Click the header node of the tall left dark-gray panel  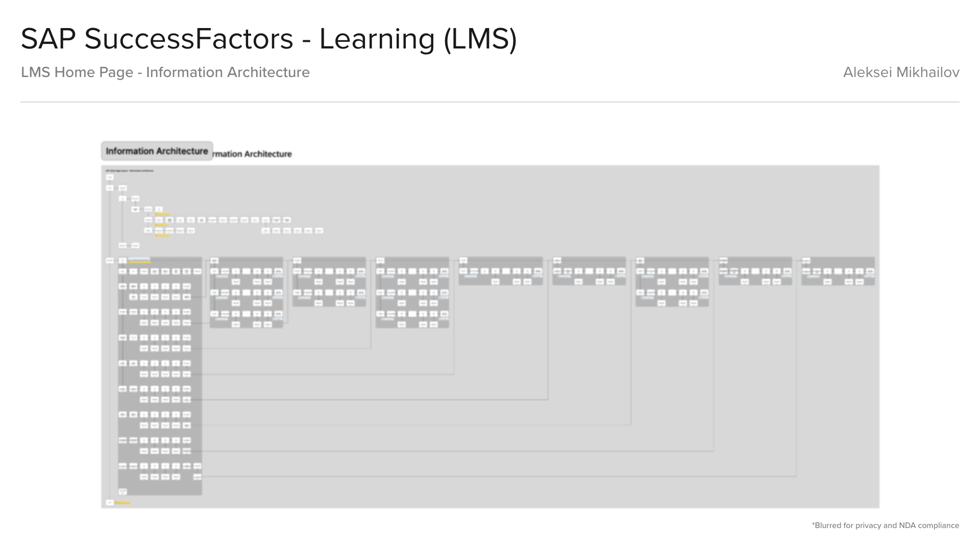click(122, 261)
